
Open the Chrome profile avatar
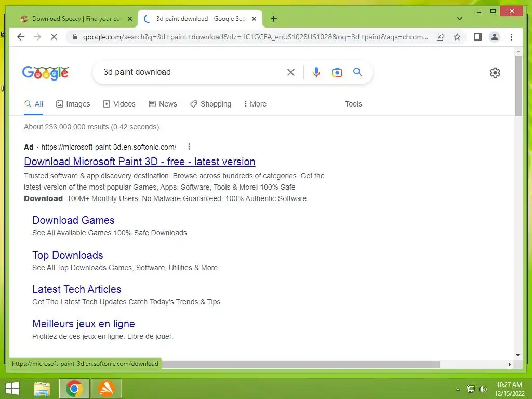pos(495,37)
